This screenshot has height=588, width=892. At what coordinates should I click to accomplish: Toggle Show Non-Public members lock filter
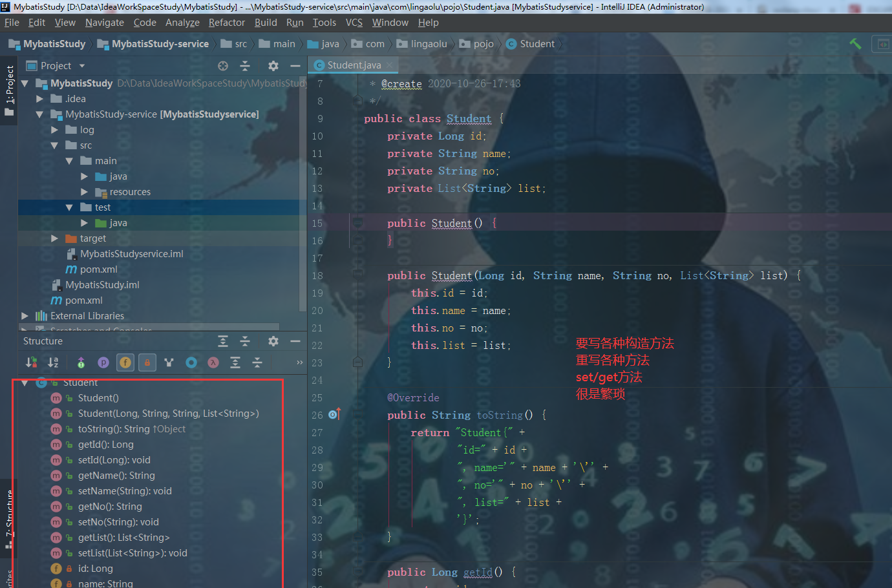147,362
